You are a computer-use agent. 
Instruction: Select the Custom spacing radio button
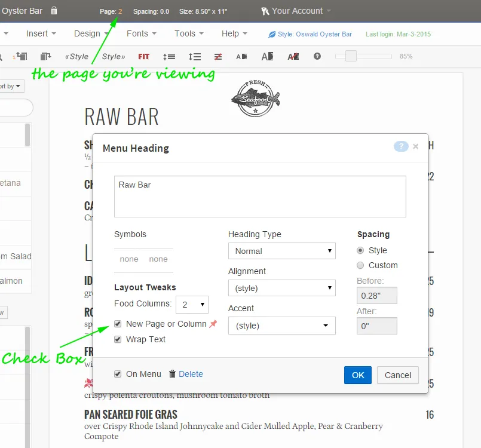[360, 265]
